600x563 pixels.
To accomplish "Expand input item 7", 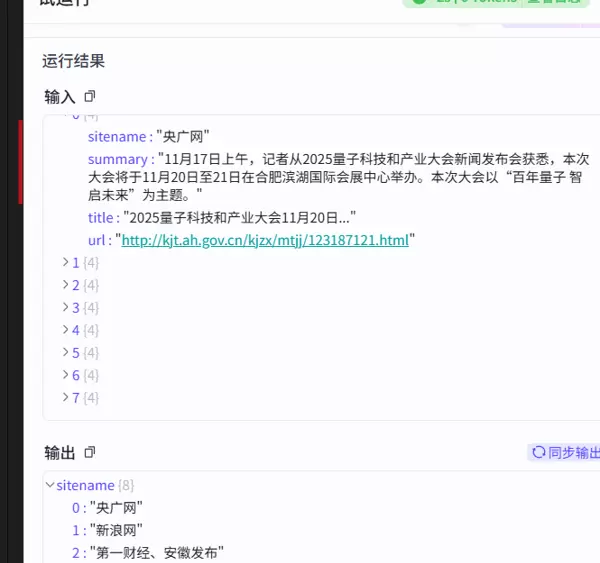I will coord(66,397).
